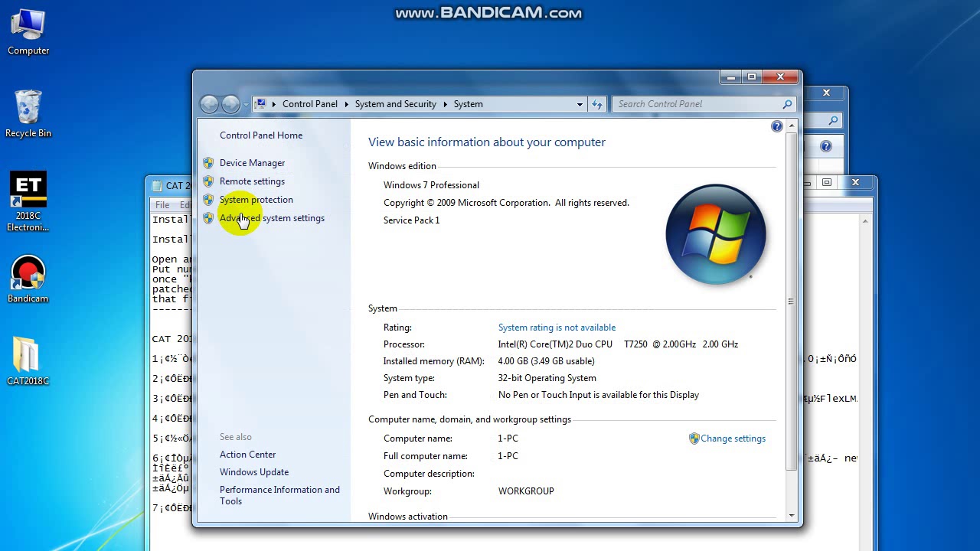
Task: Open Control Panel Home link
Action: coord(261,135)
